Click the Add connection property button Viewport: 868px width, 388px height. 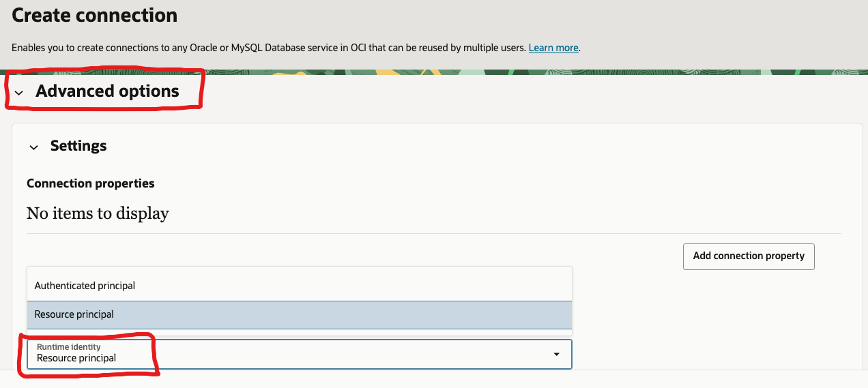click(x=749, y=256)
